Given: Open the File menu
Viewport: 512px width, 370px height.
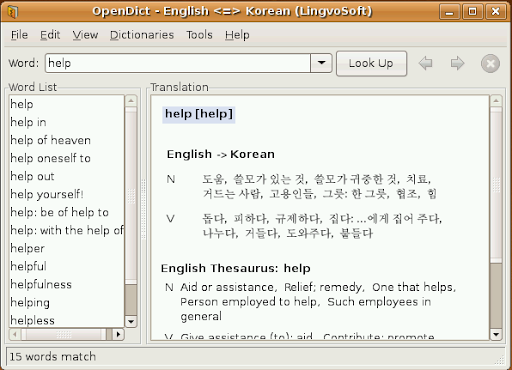Looking at the screenshot, I should click(x=19, y=35).
